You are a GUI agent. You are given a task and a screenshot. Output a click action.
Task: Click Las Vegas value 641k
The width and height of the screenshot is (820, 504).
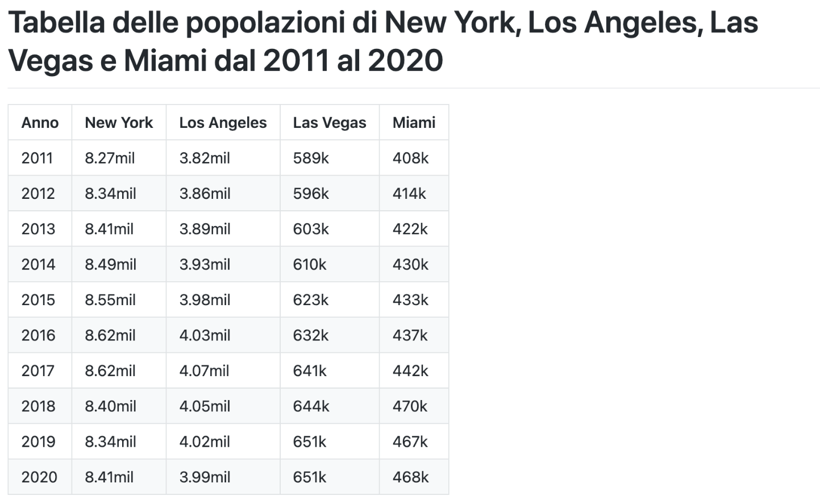310,371
